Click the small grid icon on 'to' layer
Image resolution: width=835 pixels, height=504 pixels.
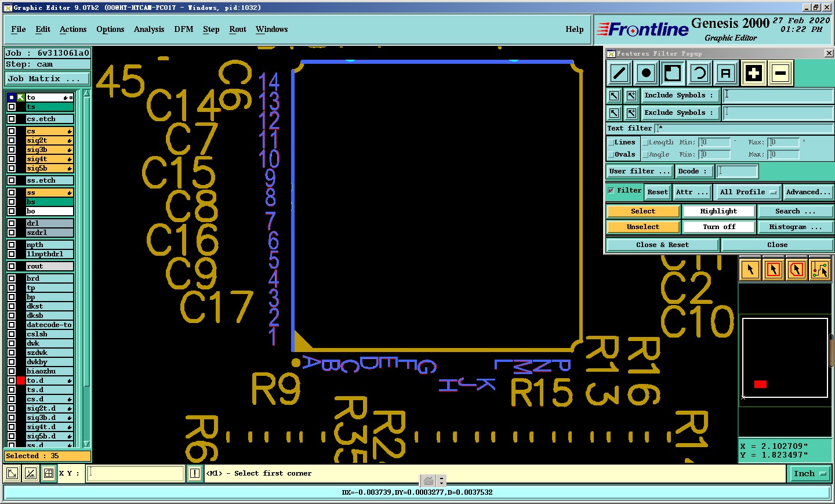click(x=71, y=97)
